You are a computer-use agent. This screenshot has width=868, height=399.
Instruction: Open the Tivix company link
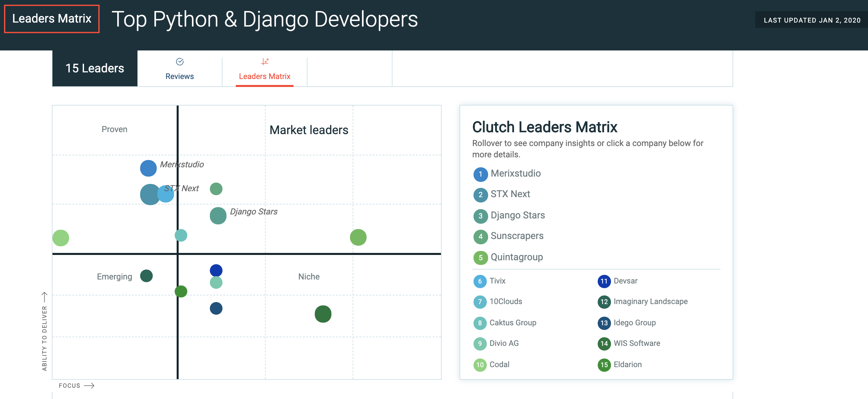pos(497,281)
